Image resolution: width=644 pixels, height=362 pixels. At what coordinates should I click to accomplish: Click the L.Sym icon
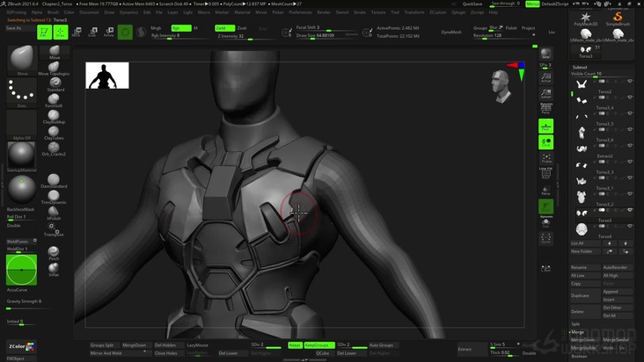point(545,268)
